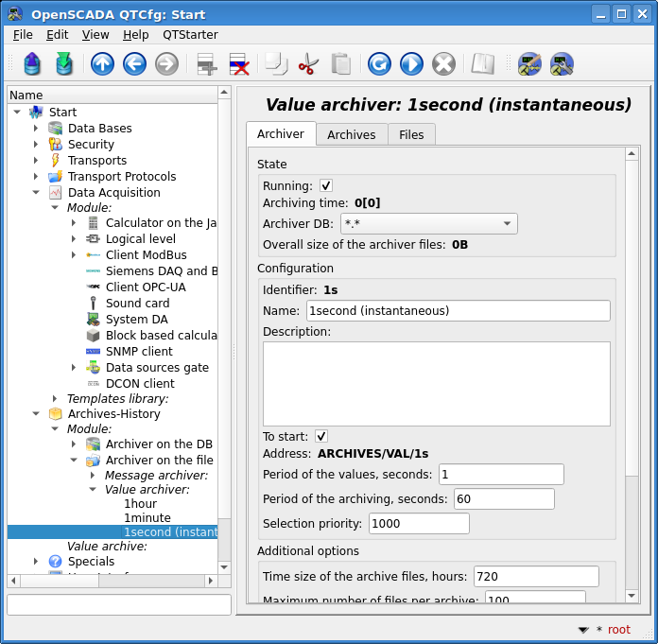Toggle the Running checkbox
This screenshot has width=658, height=644.
tap(326, 185)
